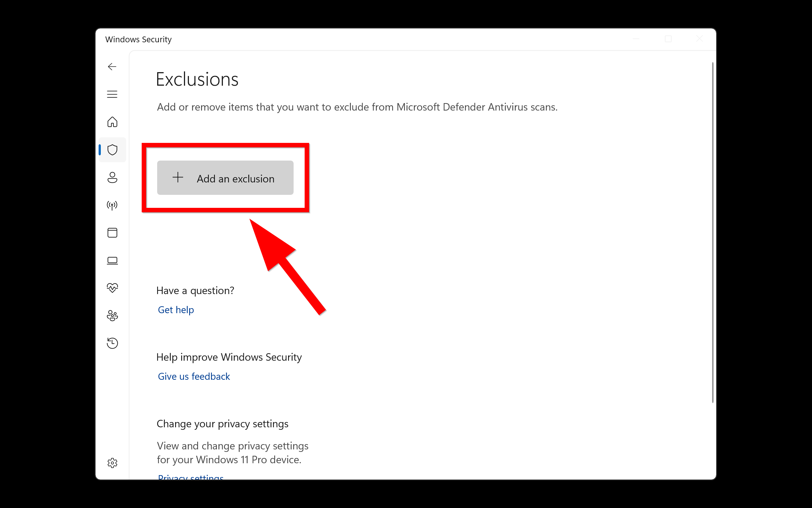This screenshot has width=812, height=508.
Task: Open Privacy settings
Action: [190, 477]
